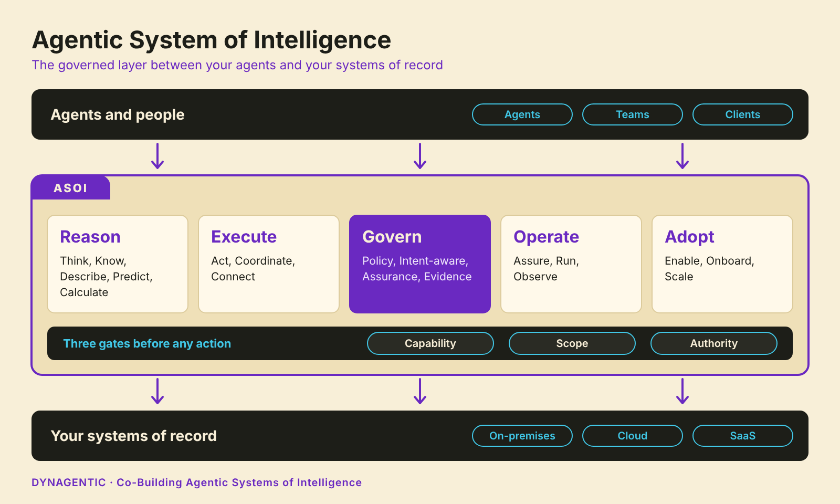
Task: Click the Authority gate pill
Action: click(x=714, y=343)
